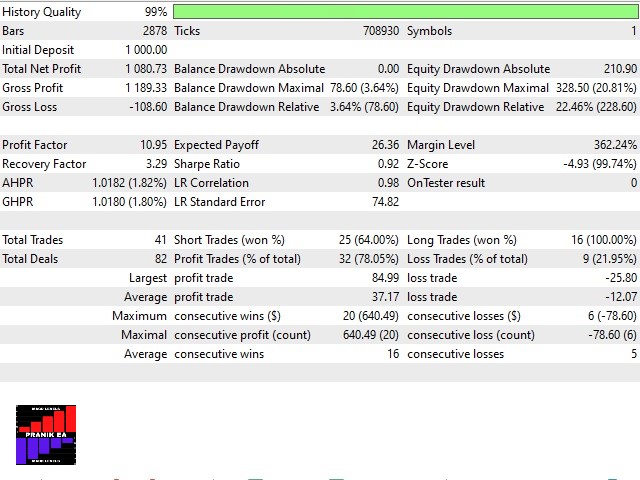Click the Gross Loss value -108.60
Screen dimensions: 640x480
(147, 107)
